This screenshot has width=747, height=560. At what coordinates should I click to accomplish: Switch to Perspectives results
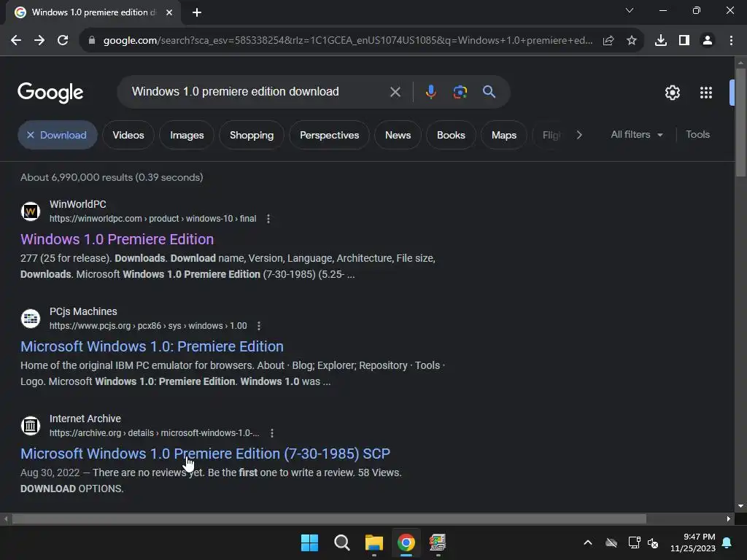tap(329, 135)
